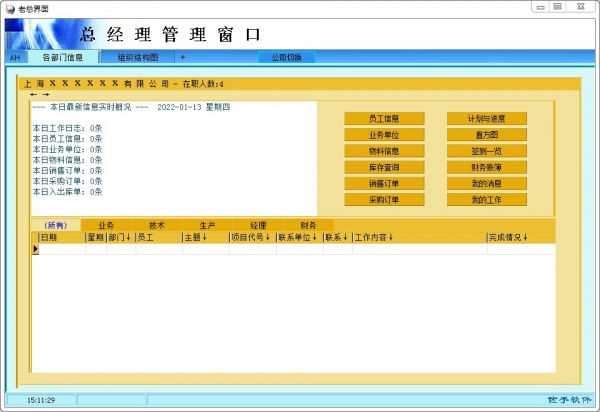The width and height of the screenshot is (600, 412).
Task: Switch to the 组织结构图 tab
Action: [x=138, y=57]
